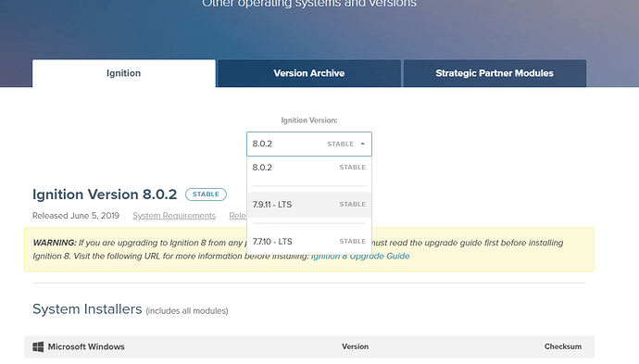
Task: Click the Version column header
Action: click(355, 346)
